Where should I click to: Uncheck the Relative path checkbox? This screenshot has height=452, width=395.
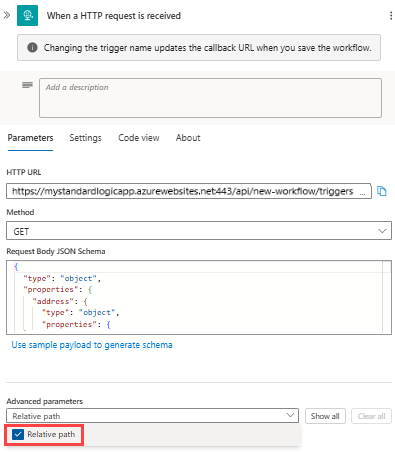pyautogui.click(x=18, y=434)
